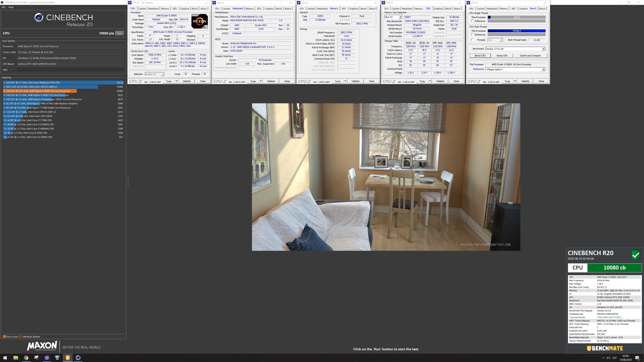Run the Cinebench CPU test
Viewport: 644px width, 362px height.
click(x=119, y=33)
